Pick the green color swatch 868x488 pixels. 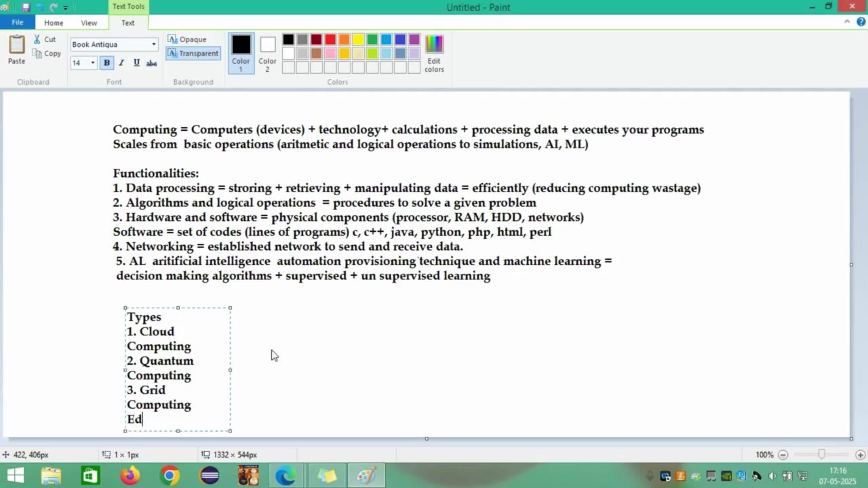pos(372,39)
